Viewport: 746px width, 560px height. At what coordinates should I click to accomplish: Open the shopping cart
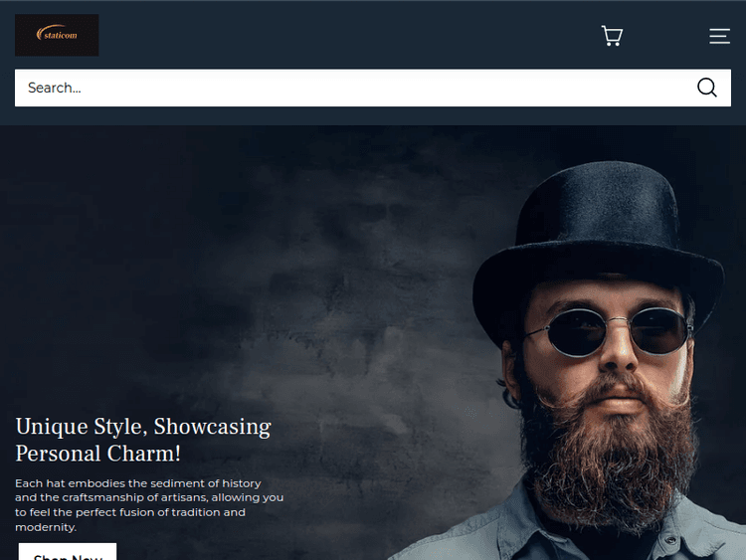[612, 36]
